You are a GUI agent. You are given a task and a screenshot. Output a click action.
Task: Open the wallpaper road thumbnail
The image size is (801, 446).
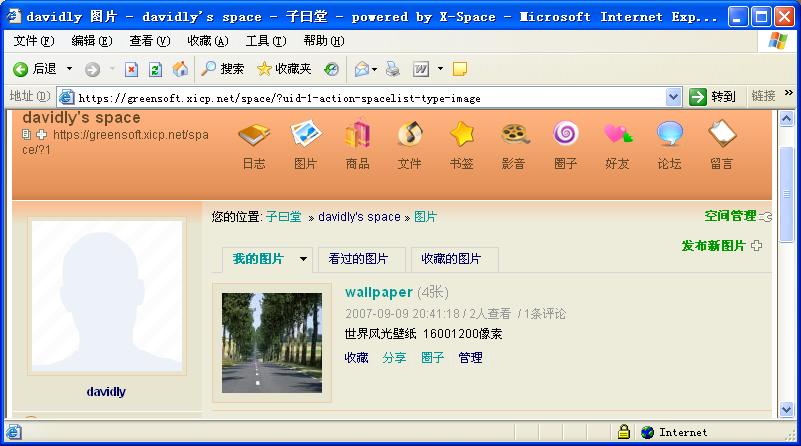pos(272,343)
